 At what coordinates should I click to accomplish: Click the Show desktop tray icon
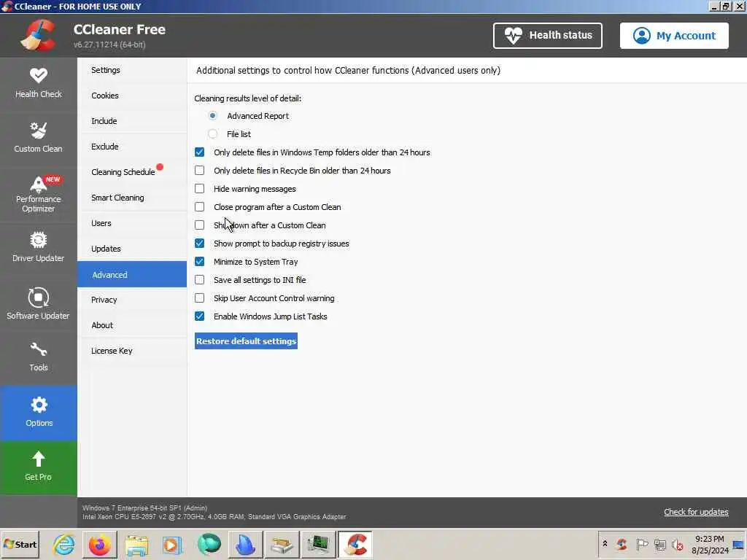click(739, 545)
